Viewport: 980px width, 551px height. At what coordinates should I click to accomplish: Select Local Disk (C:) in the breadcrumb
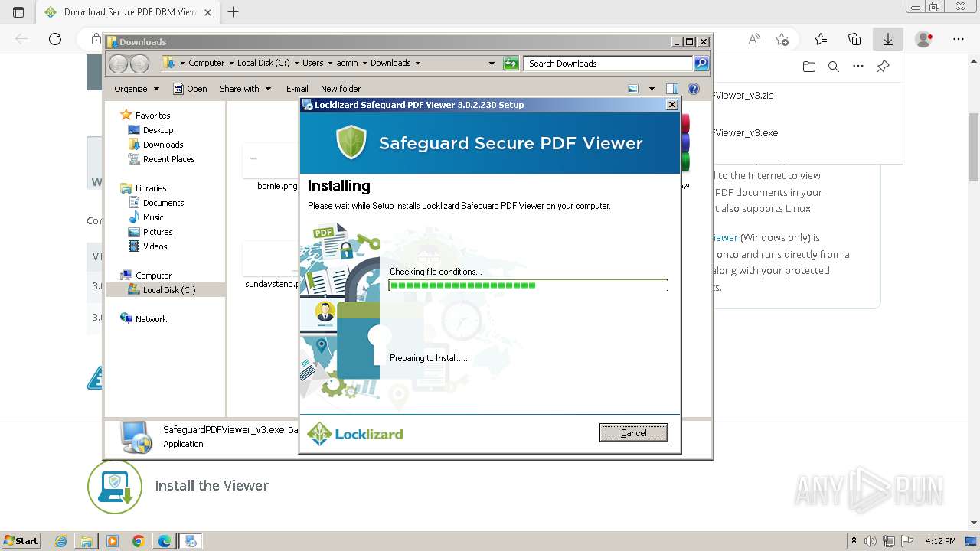click(x=263, y=63)
